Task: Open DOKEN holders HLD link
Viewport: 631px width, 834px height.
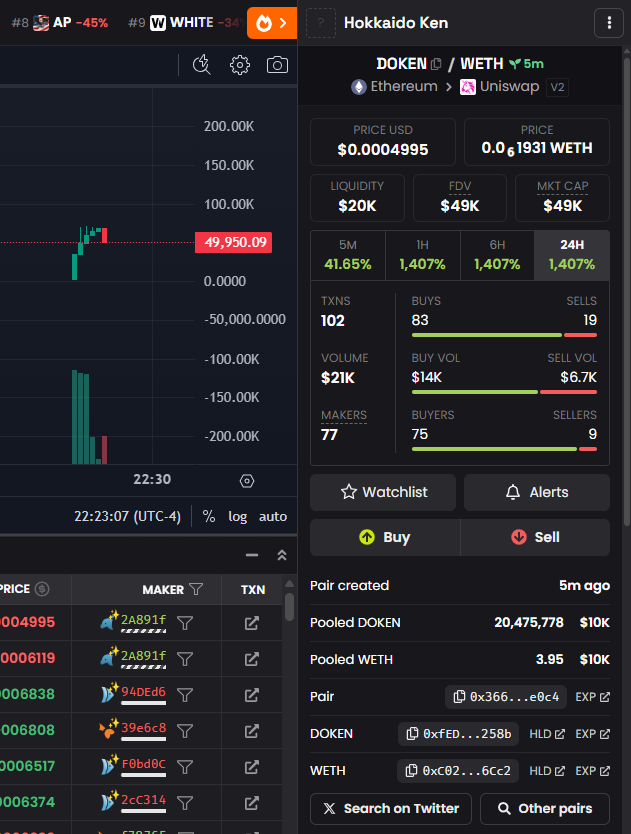Action: coord(547,734)
